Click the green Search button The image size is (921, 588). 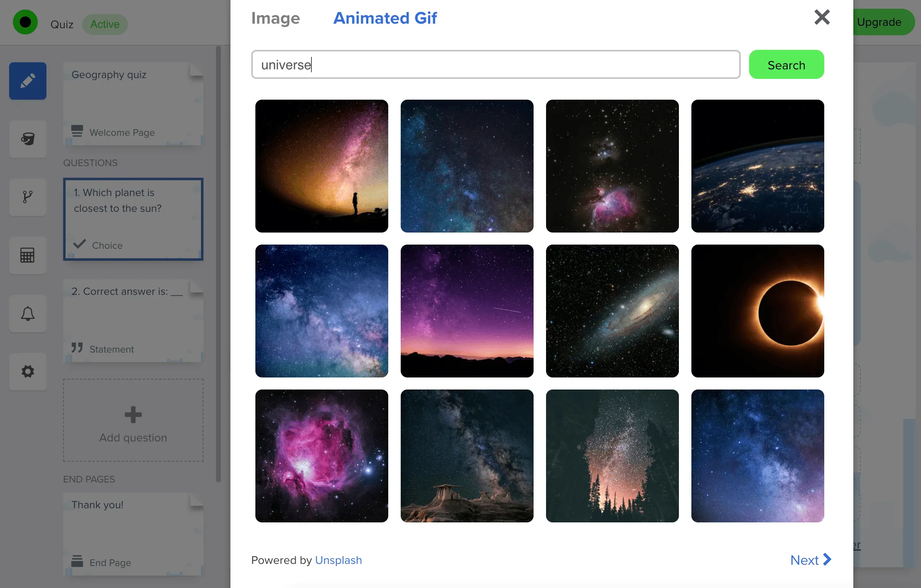click(x=786, y=64)
